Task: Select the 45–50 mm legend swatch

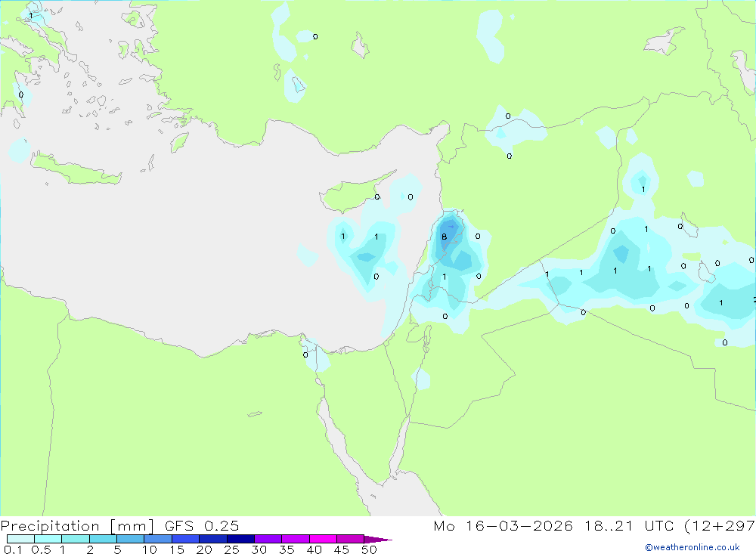Action: pyautogui.click(x=351, y=539)
